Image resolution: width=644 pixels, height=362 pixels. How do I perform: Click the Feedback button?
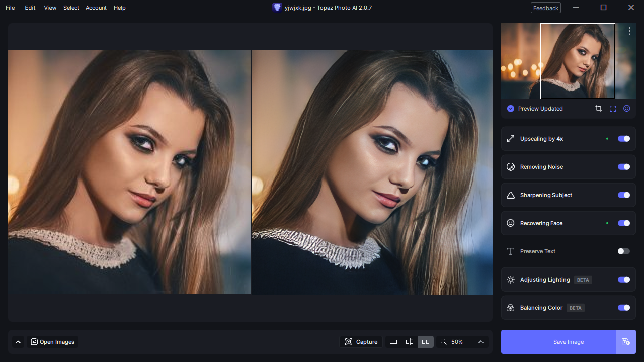tap(546, 8)
